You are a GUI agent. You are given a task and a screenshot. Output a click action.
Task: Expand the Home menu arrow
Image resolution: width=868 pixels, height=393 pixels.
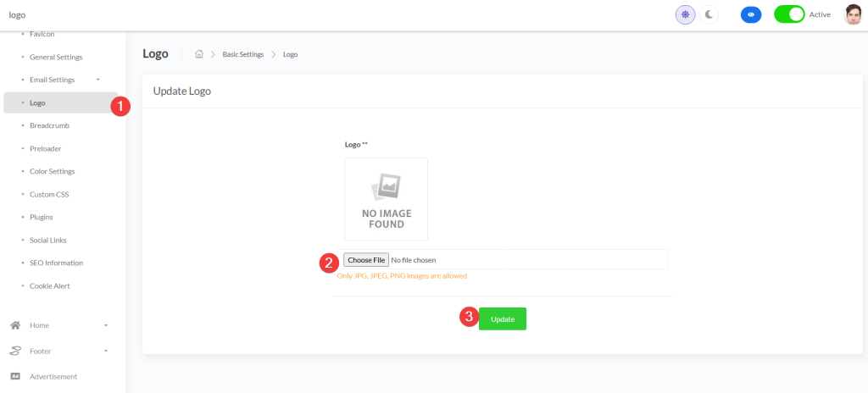[106, 325]
